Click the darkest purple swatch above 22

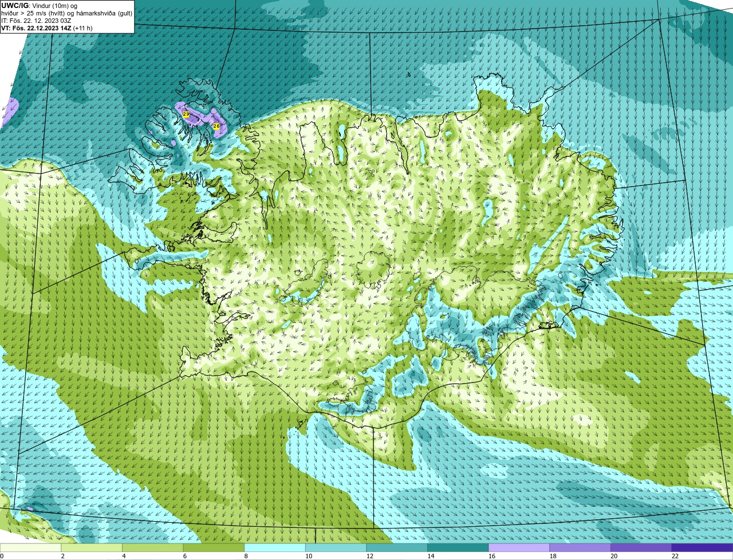tap(703, 547)
